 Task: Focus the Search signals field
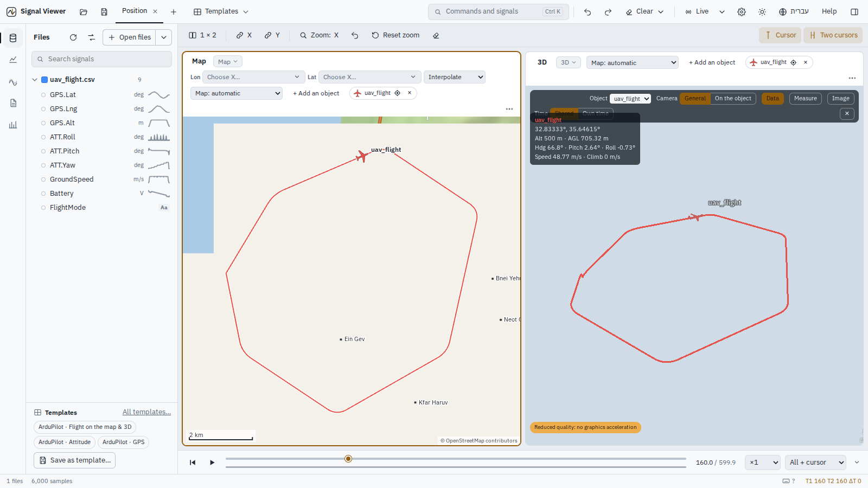(x=101, y=59)
